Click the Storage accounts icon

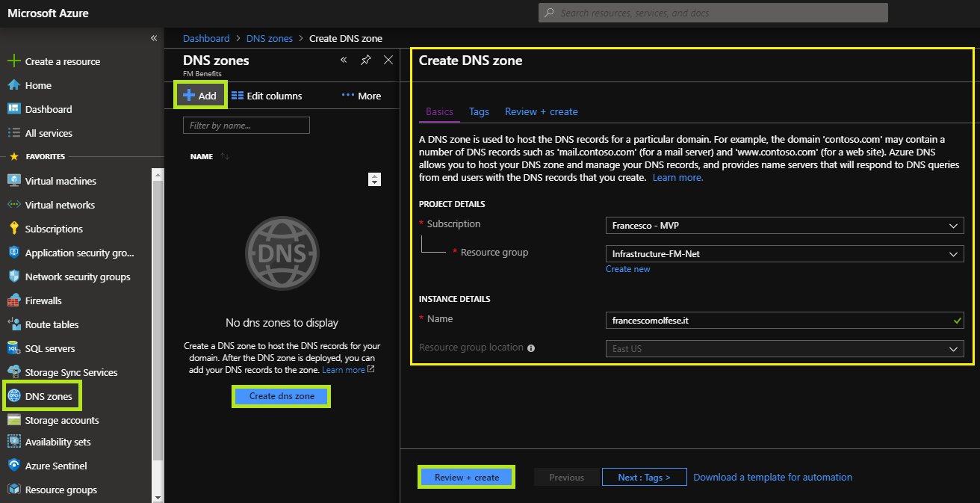point(13,420)
